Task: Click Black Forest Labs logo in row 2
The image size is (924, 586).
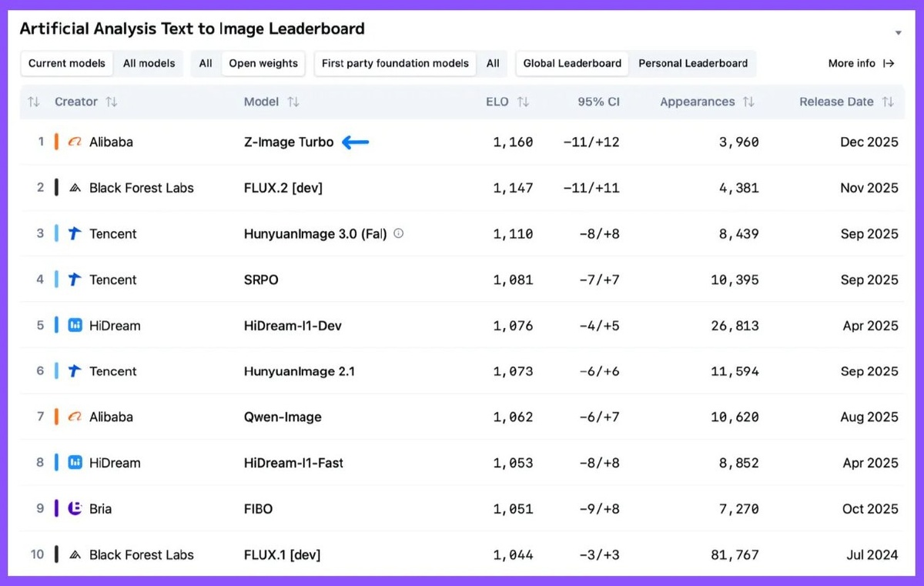Action: (x=75, y=188)
